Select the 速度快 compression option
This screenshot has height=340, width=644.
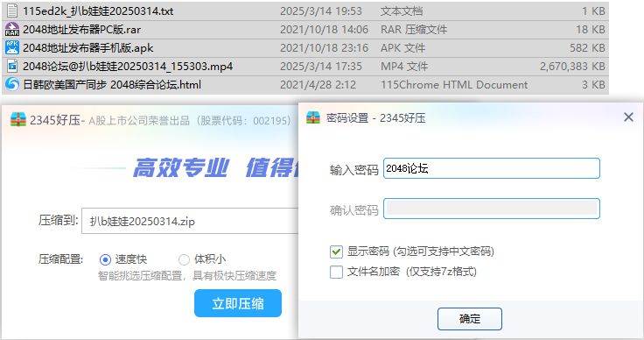[105, 259]
